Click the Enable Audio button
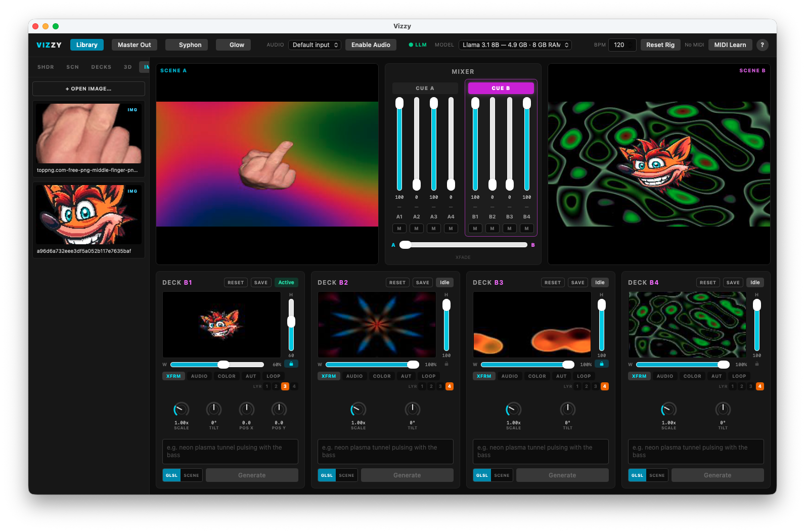Screen dimensions: 805x532 pyautogui.click(x=371, y=45)
